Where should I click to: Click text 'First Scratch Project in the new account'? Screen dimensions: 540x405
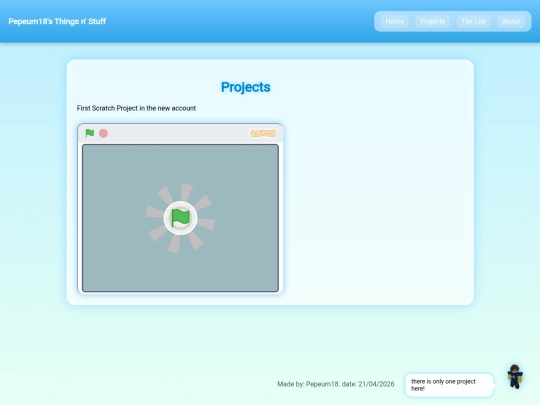click(136, 108)
